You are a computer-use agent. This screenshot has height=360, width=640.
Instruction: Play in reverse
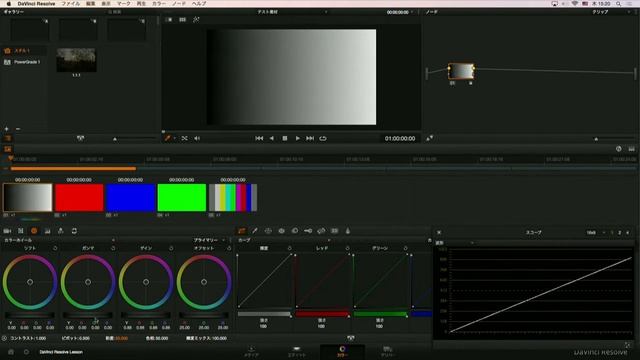(272, 138)
